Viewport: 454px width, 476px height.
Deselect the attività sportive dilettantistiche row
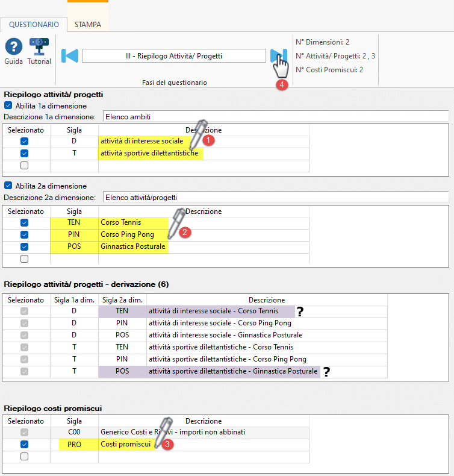click(x=24, y=153)
